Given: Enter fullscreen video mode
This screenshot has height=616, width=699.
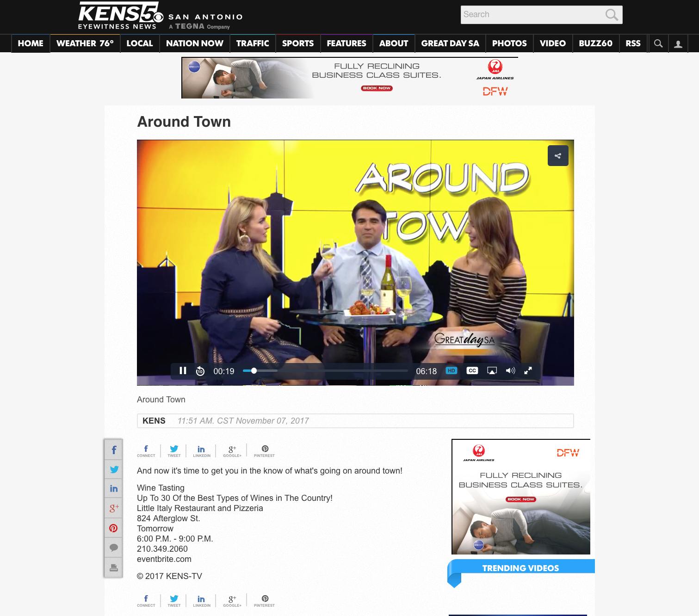Looking at the screenshot, I should click(528, 371).
